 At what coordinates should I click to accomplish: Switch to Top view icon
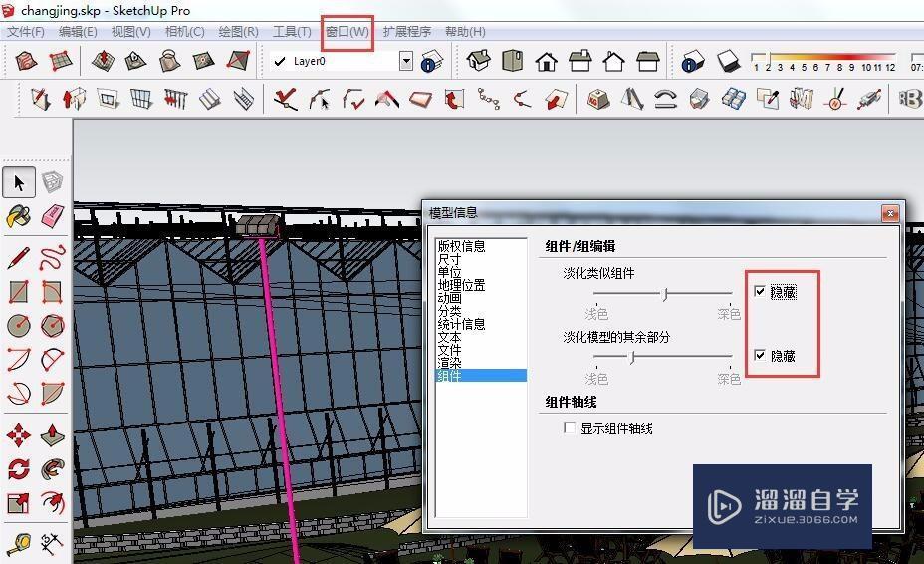pos(512,61)
